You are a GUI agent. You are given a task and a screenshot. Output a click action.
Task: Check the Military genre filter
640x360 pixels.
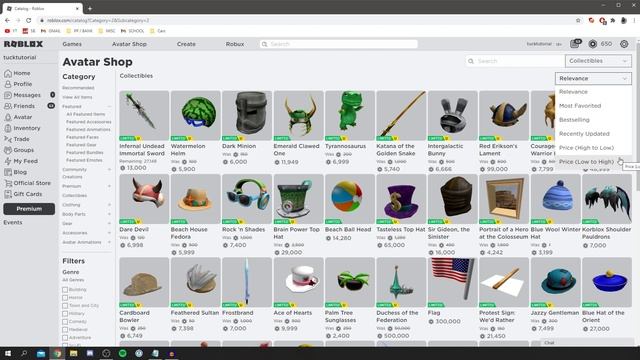pyautogui.click(x=65, y=314)
